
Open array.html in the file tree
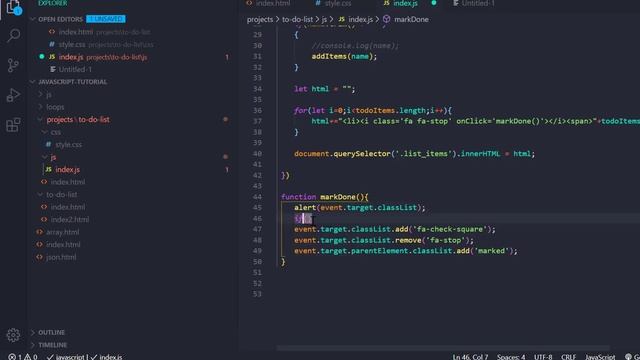[62, 232]
